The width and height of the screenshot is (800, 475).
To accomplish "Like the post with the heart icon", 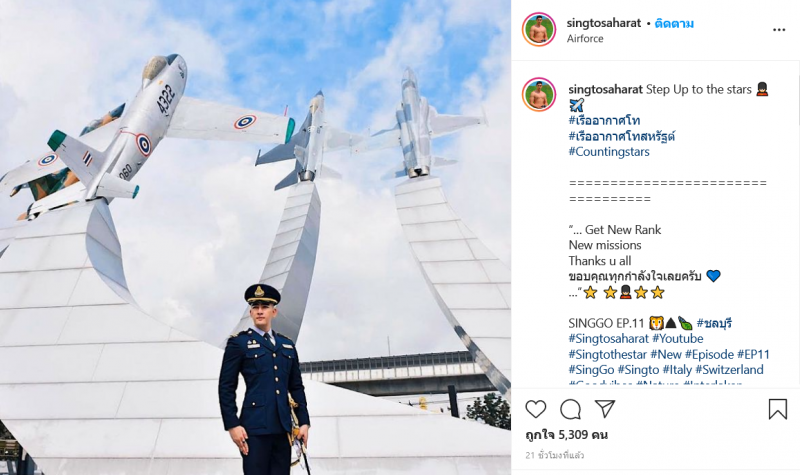I will click(x=536, y=409).
